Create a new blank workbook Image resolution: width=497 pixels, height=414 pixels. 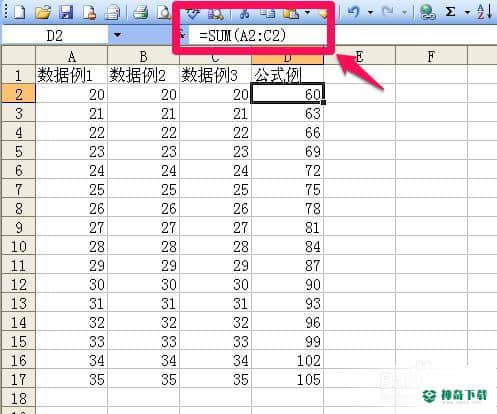pyautogui.click(x=19, y=12)
